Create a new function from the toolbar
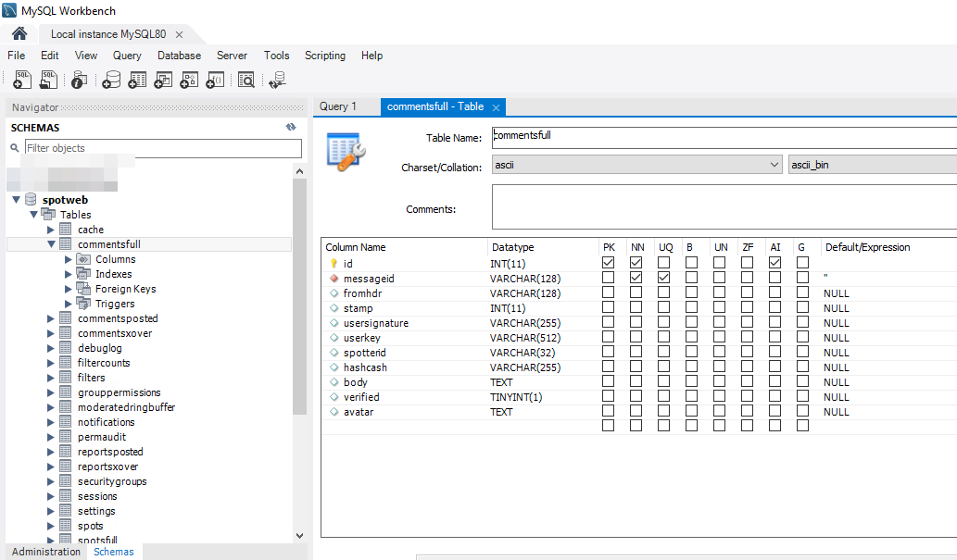This screenshot has width=957, height=560. coord(214,80)
